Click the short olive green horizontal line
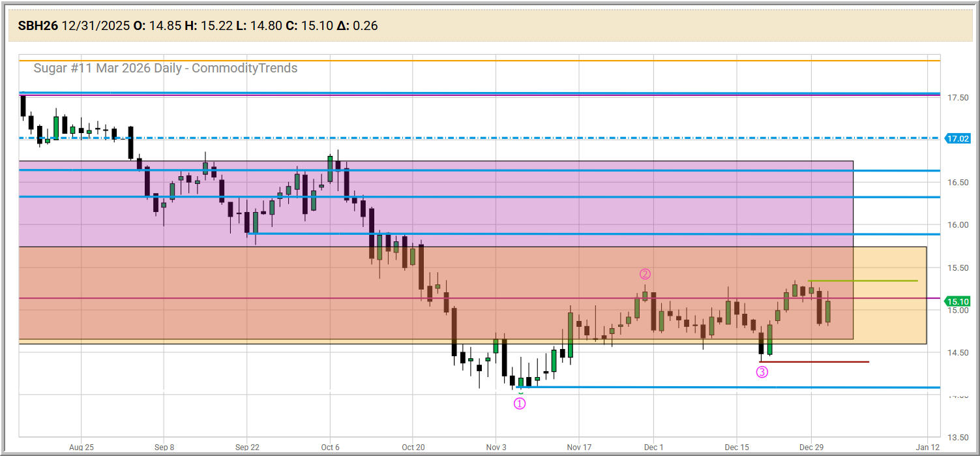Image resolution: width=980 pixels, height=456 pixels. [x=862, y=281]
